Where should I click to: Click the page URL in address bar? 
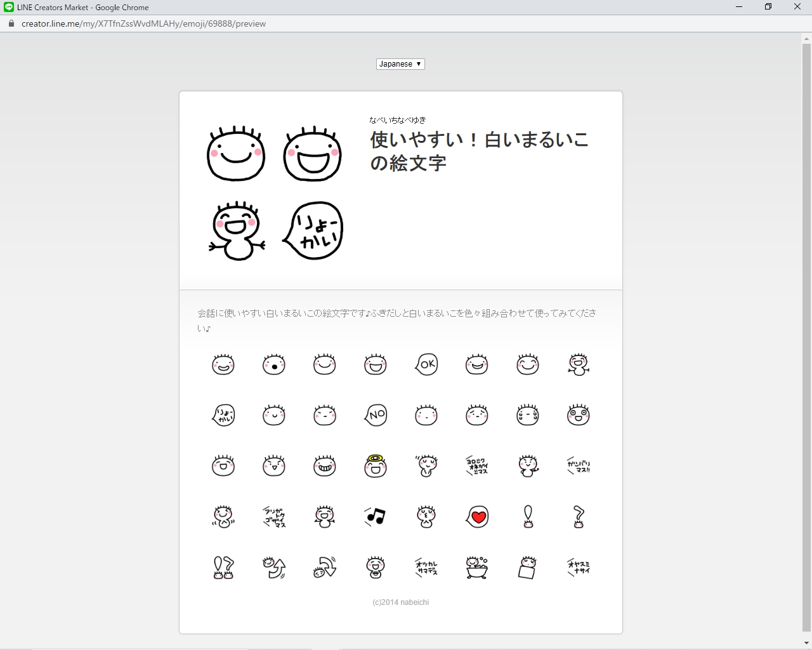(143, 23)
